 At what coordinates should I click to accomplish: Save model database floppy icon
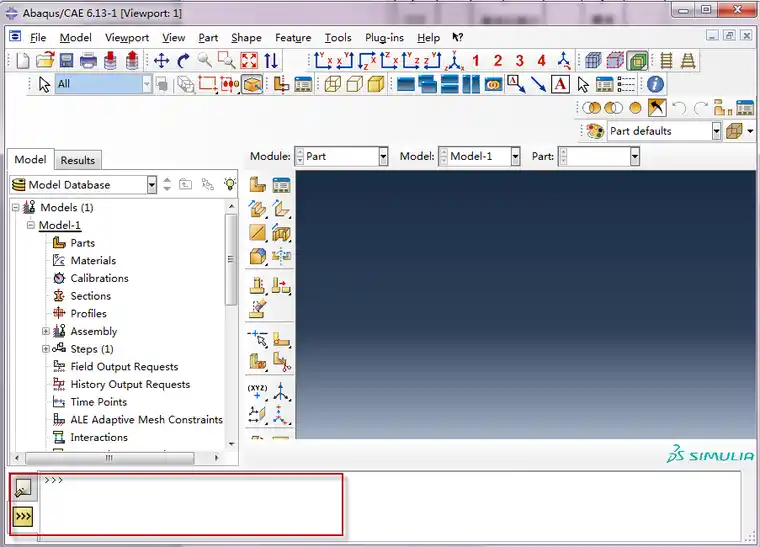tap(66, 61)
